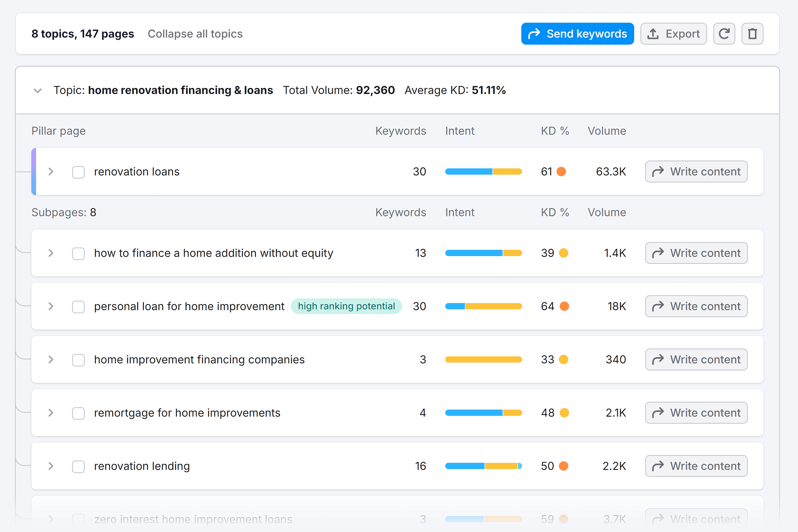Click the trash delete icon
This screenshot has height=532, width=798.
tap(752, 33)
